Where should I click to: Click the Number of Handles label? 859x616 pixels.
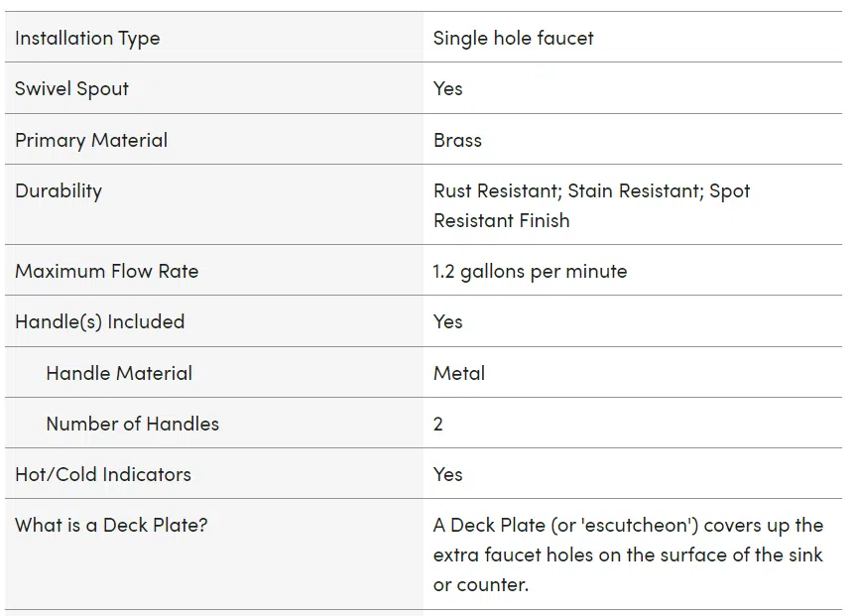tap(132, 424)
